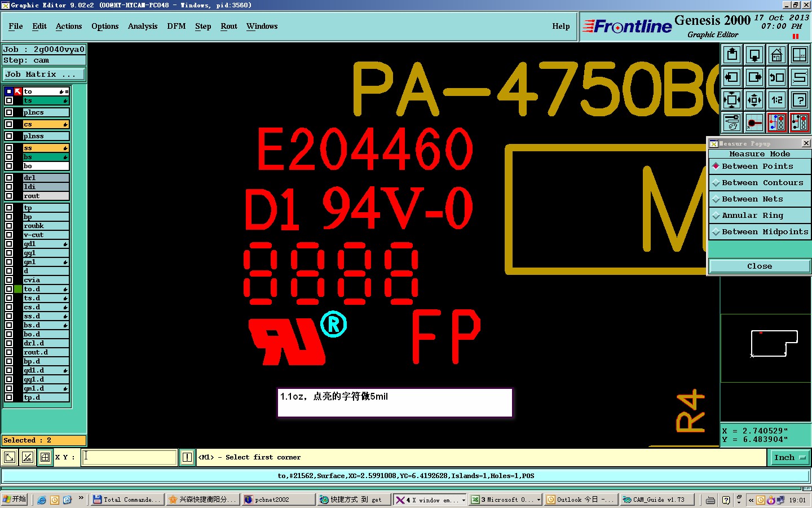
Task: Click the Total Commander taskbar button
Action: click(x=127, y=500)
